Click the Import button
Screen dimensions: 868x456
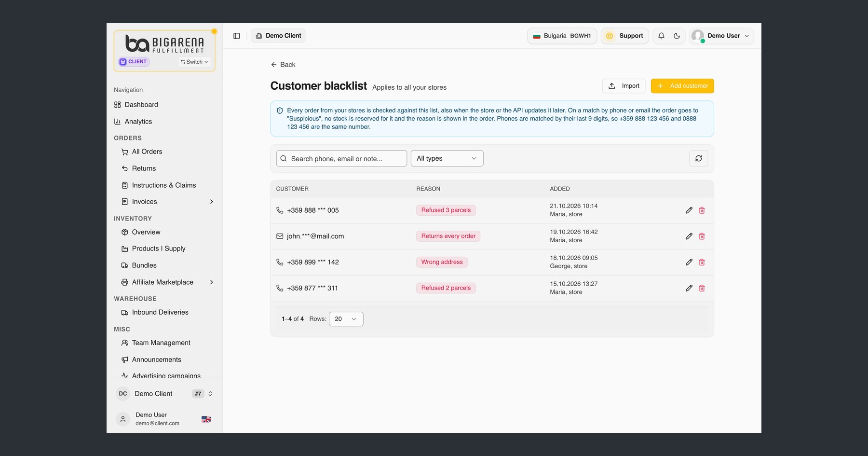coord(624,86)
